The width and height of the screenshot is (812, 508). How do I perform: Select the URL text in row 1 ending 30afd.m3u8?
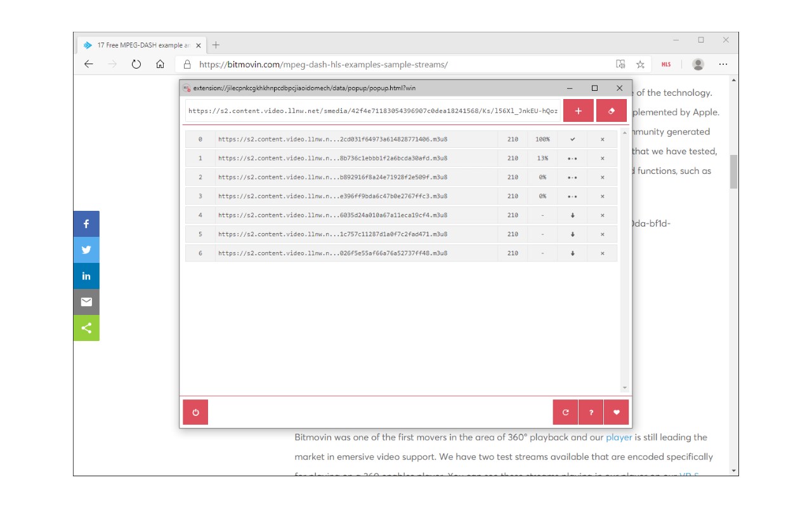(332, 158)
